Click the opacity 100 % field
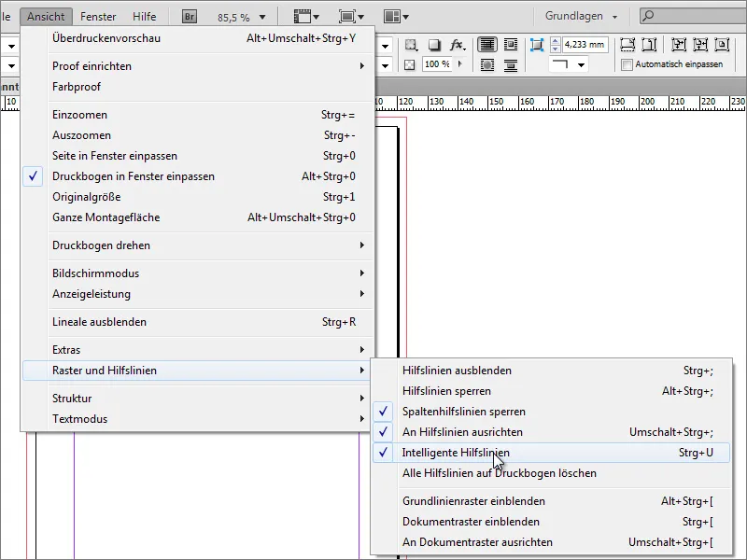This screenshot has width=747, height=560. [x=437, y=64]
